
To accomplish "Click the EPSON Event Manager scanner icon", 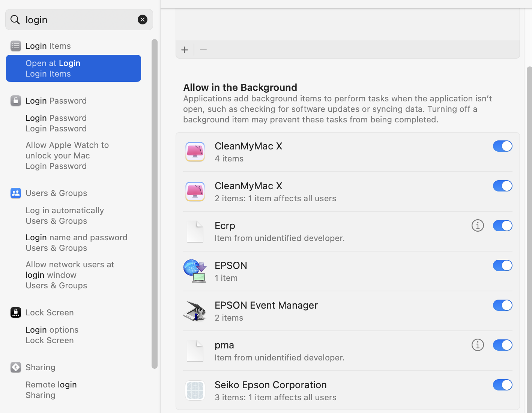I will tap(195, 311).
